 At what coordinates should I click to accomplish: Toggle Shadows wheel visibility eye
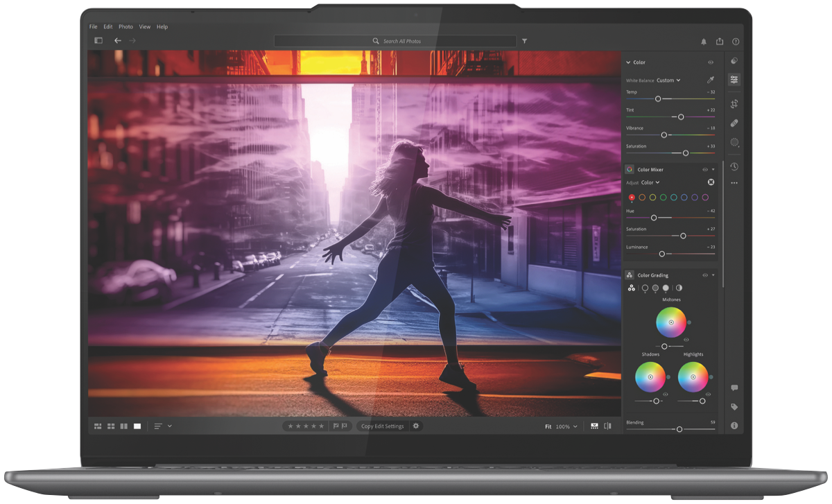[664, 394]
